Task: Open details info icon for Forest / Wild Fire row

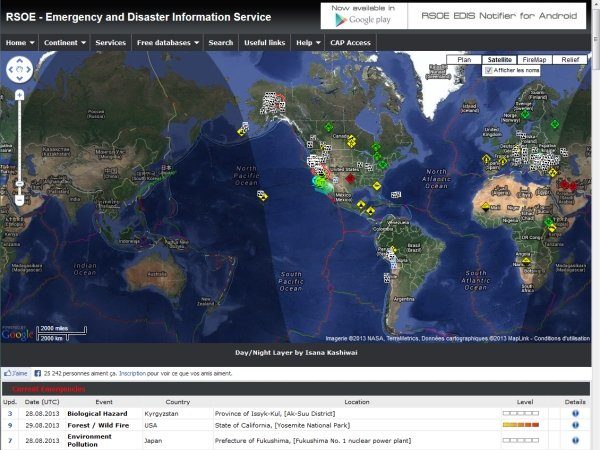Action: (575, 425)
